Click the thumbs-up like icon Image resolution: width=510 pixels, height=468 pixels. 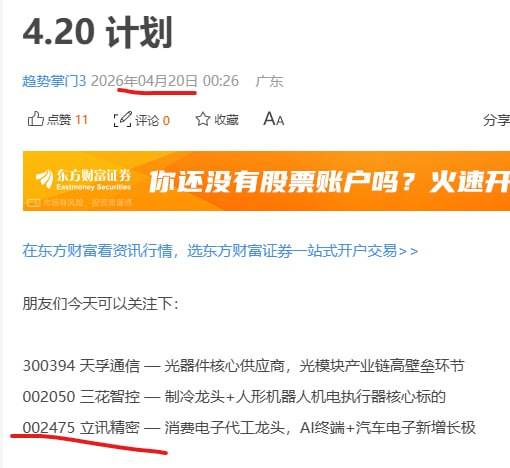[36, 119]
